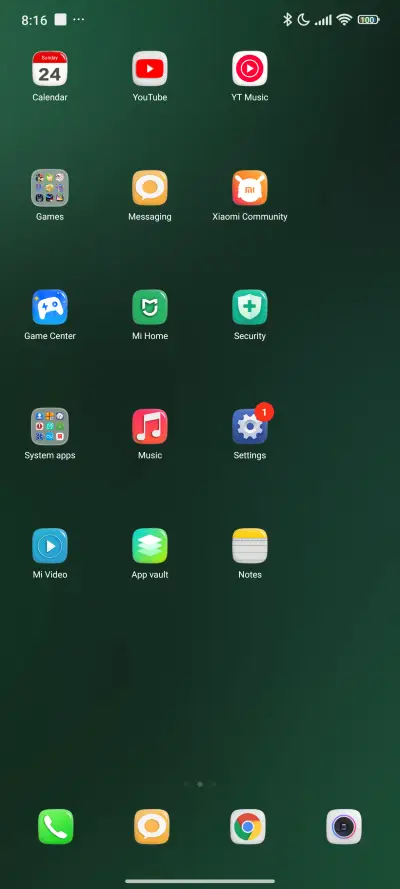Launch Chrome browser from dock
The image size is (400, 889).
pos(248,827)
